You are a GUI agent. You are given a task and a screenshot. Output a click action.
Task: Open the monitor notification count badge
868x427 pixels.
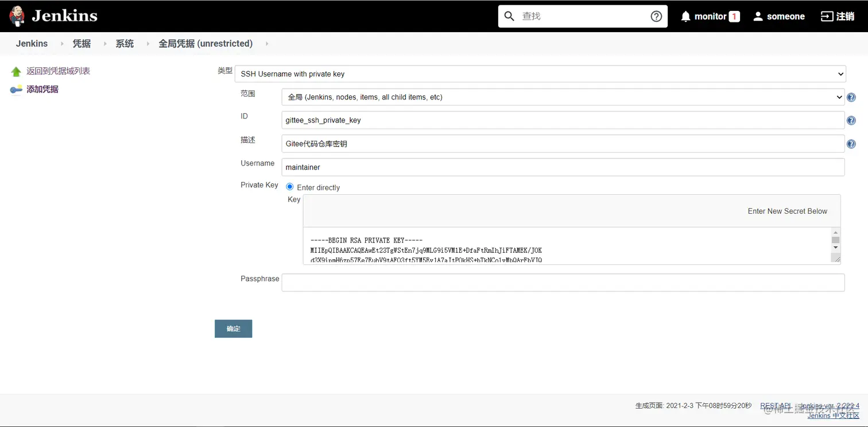click(x=734, y=17)
